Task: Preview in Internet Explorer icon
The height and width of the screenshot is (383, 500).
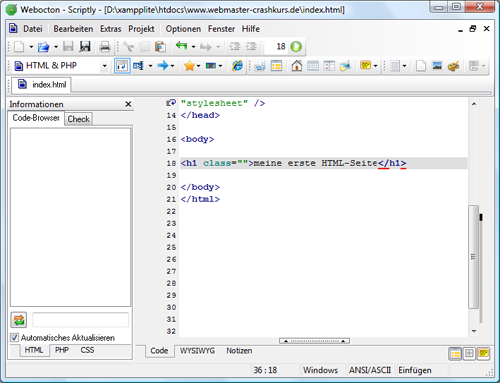Action: [238, 66]
